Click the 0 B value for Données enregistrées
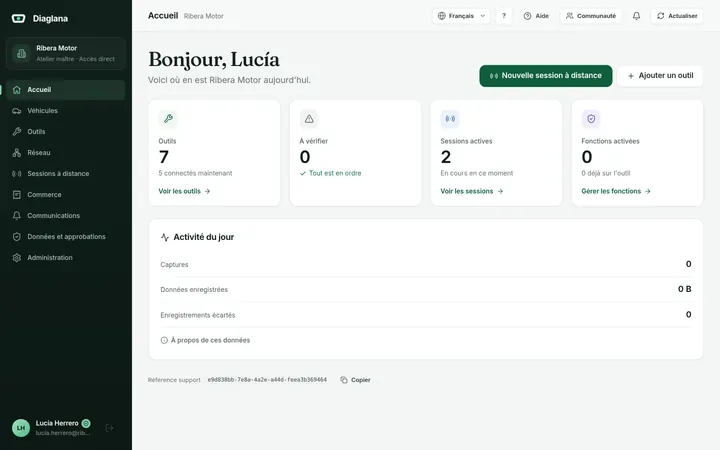The width and height of the screenshot is (720, 450). coord(685,289)
